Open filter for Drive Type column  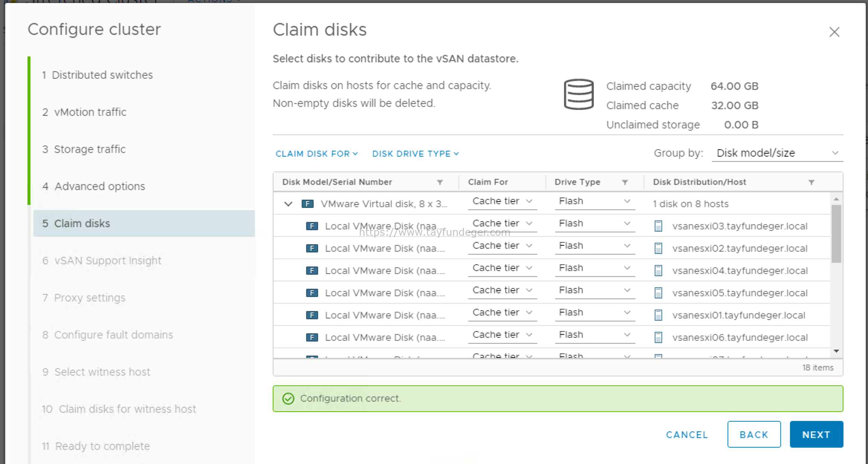click(x=625, y=182)
